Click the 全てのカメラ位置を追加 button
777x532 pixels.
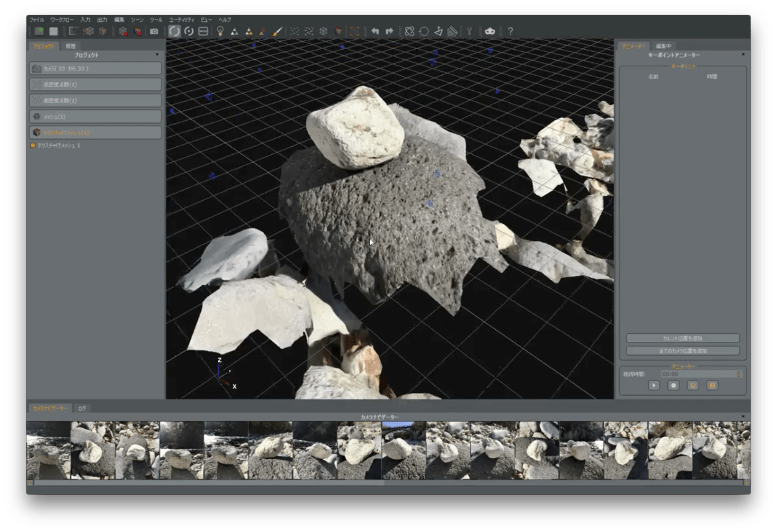tap(682, 351)
